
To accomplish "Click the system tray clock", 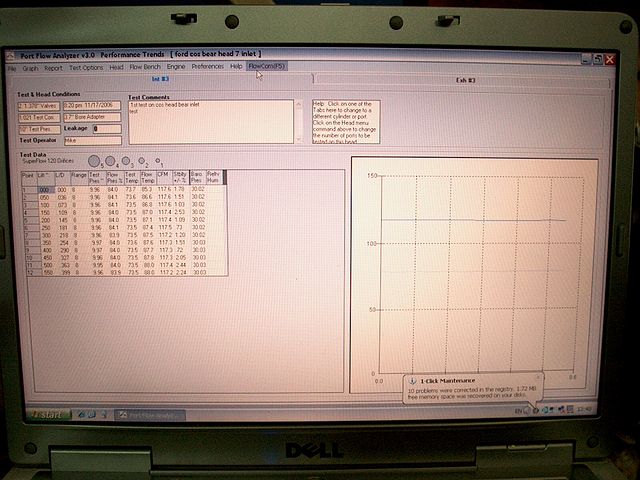I will (585, 409).
